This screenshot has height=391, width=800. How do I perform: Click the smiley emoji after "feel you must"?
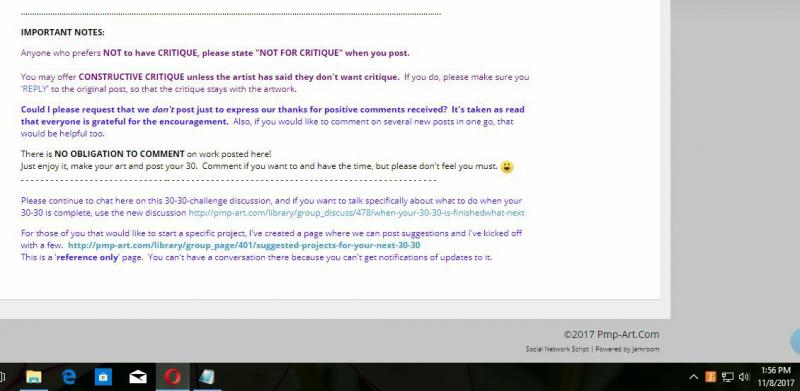point(507,167)
